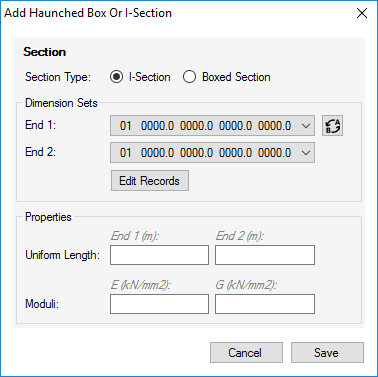
Task: Select the I-Section radio button
Action: pyautogui.click(x=116, y=77)
